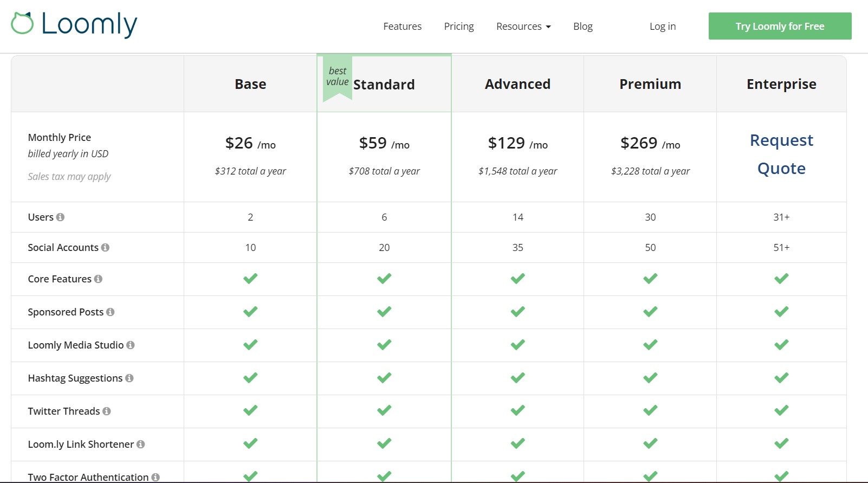Click the Loomly logo

pyautogui.click(x=74, y=24)
